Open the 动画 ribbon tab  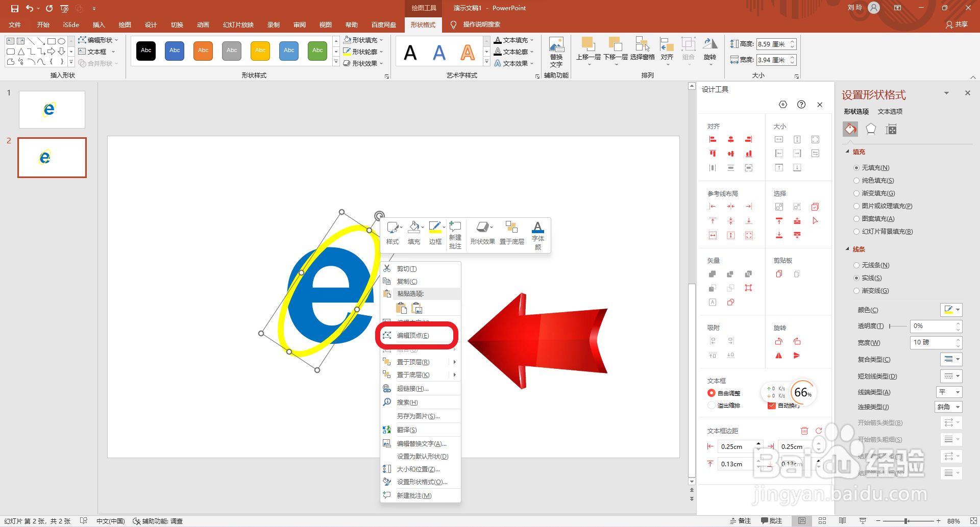[203, 24]
